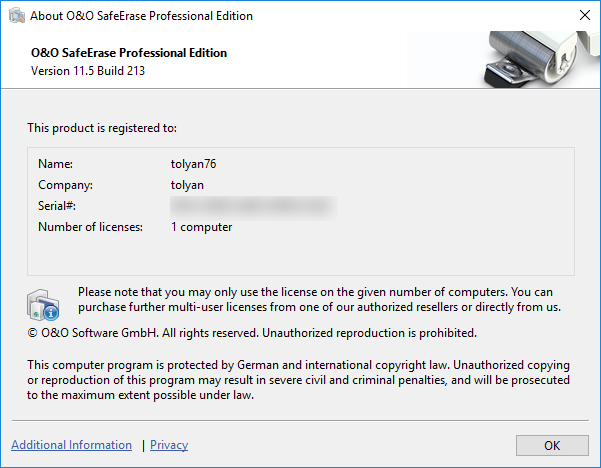The height and width of the screenshot is (468, 601).
Task: Click the SafeErase app icon in title bar
Action: (x=16, y=16)
